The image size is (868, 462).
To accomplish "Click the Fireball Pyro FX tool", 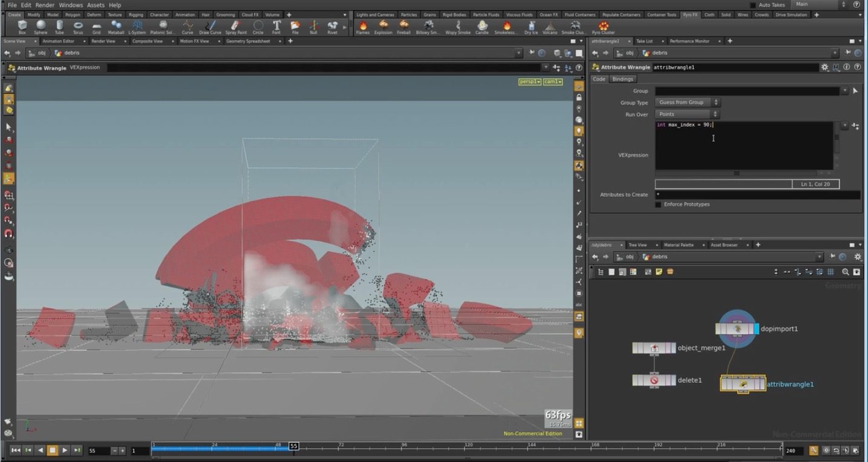I will [404, 27].
